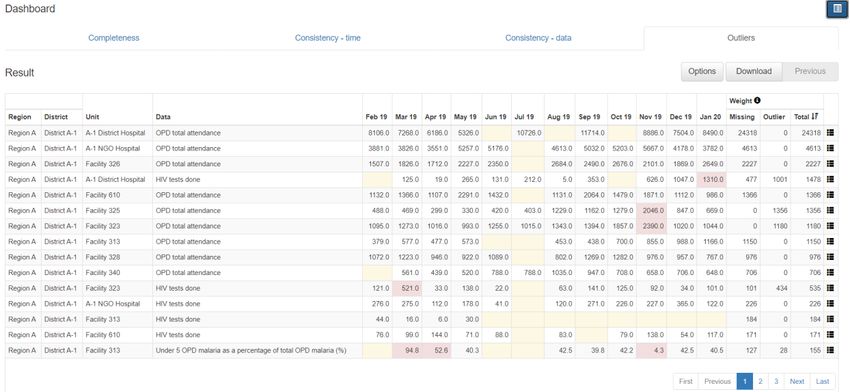Screen dimensions: 850x392
Task: Open the menu icon for the Under 5 OPD malaria row
Action: coord(830,350)
